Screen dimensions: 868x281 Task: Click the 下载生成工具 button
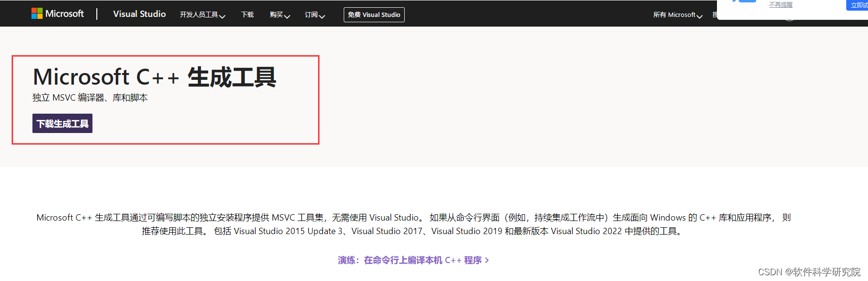62,123
